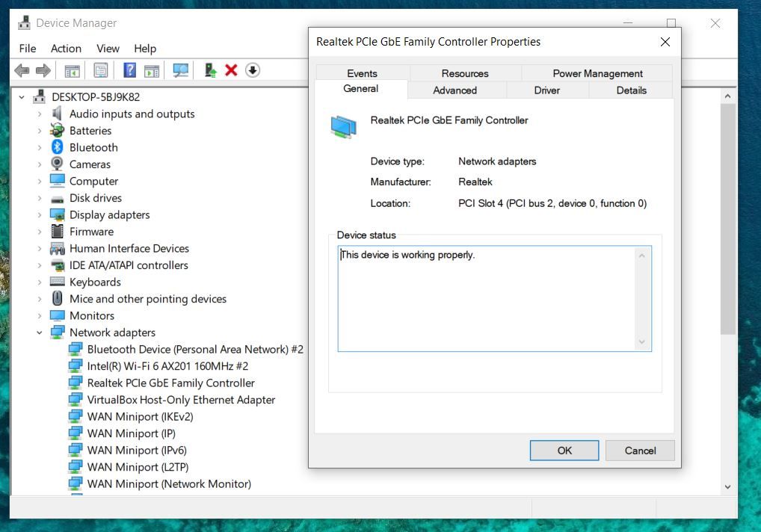Click the Batteries category icon
Screen dimensions: 761x532
pyautogui.click(x=58, y=131)
